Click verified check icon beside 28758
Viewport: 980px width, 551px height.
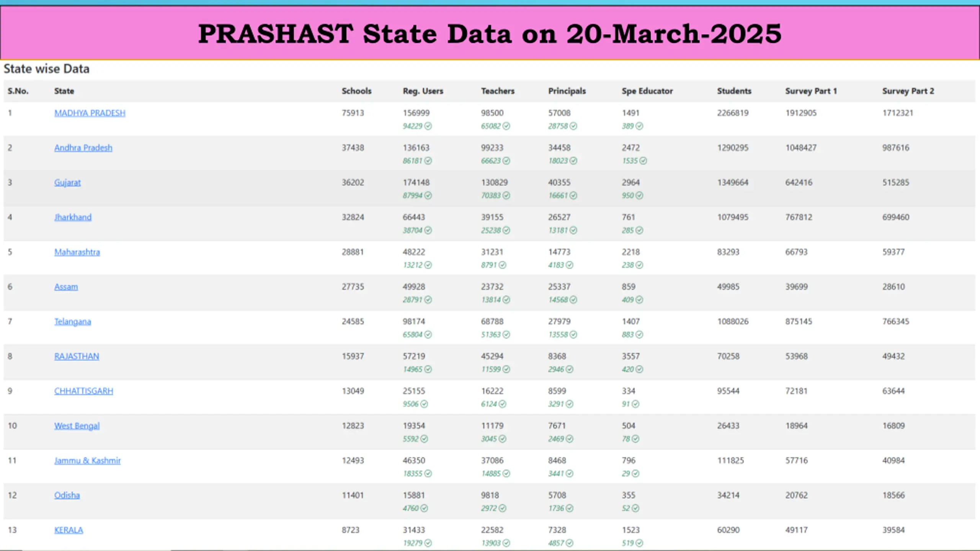pos(573,126)
